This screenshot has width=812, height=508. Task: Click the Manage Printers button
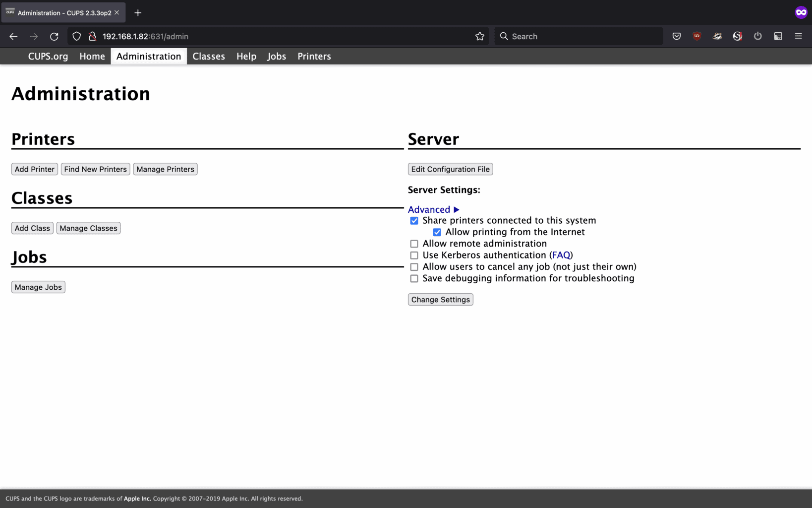tap(165, 169)
